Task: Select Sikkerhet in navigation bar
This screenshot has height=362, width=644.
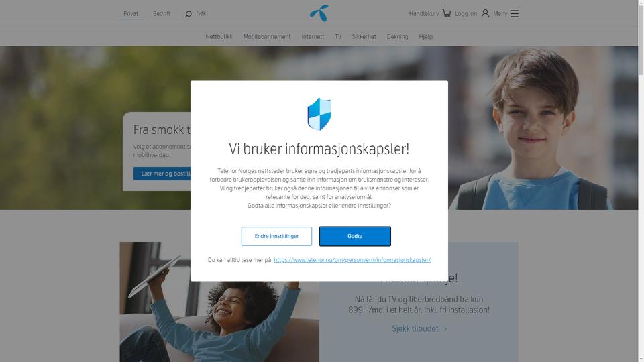Action: click(364, 36)
